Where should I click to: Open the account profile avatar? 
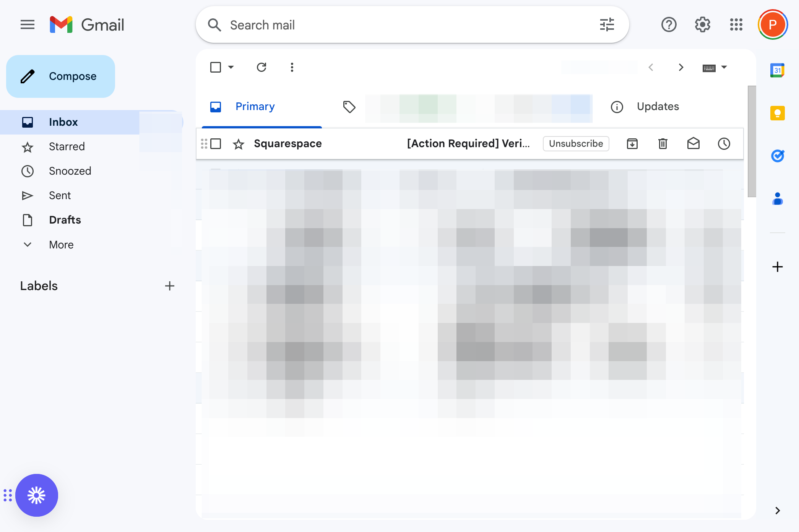coord(773,25)
